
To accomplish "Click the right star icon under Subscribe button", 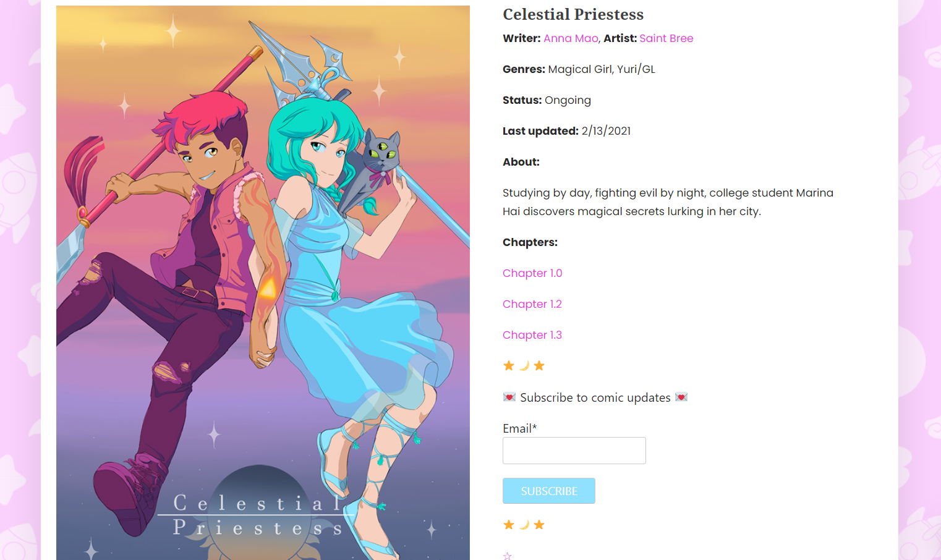I will 539,525.
